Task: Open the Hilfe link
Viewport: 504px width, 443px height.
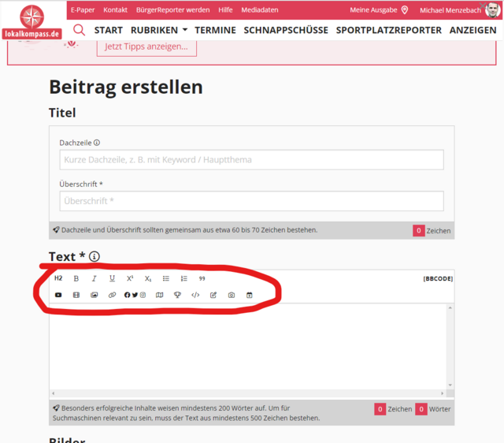Action: 225,10
